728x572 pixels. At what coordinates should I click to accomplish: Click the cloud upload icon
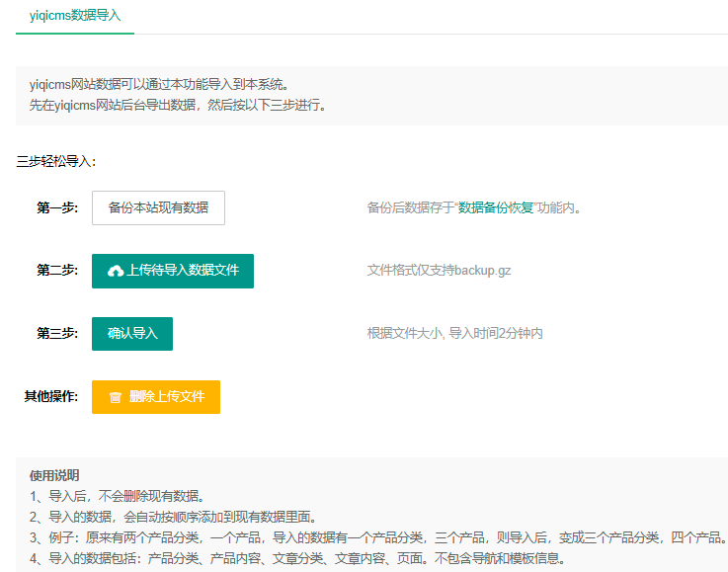coord(116,271)
